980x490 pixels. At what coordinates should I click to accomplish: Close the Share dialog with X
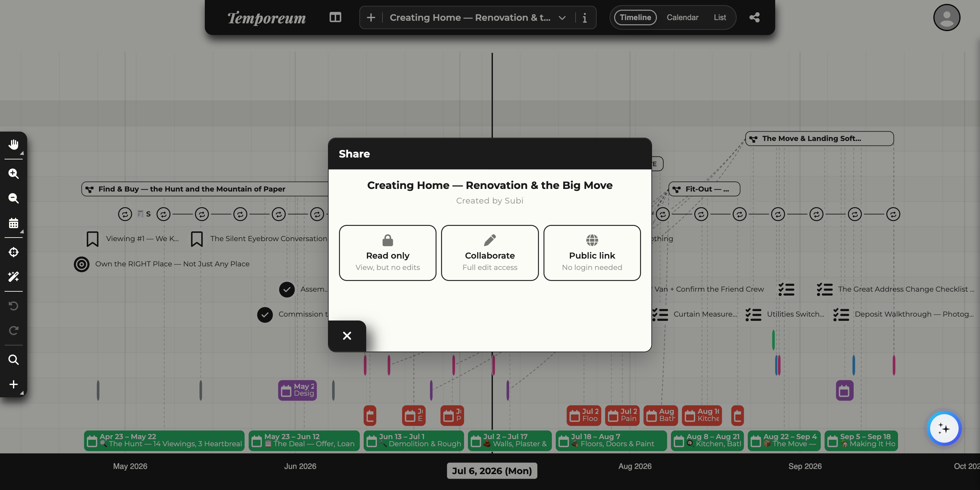coord(347,335)
